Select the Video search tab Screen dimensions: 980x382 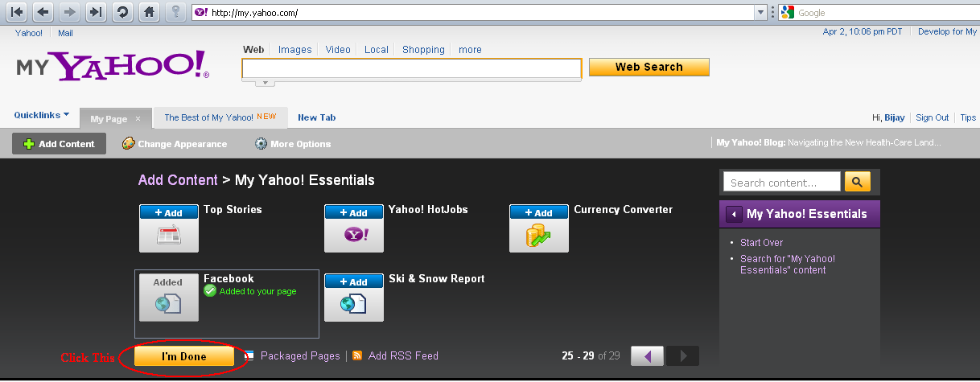[338, 50]
